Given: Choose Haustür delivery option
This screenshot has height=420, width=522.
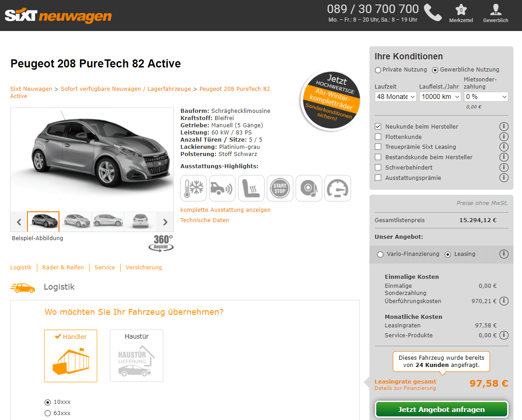Looking at the screenshot, I should pyautogui.click(x=136, y=356).
